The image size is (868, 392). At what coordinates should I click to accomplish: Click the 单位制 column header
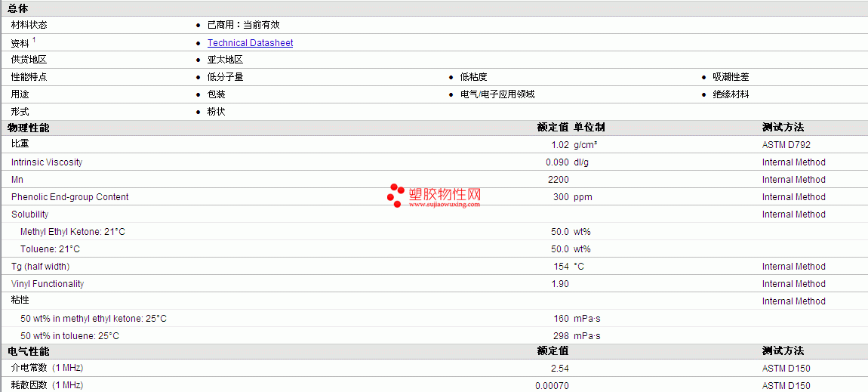click(x=589, y=128)
